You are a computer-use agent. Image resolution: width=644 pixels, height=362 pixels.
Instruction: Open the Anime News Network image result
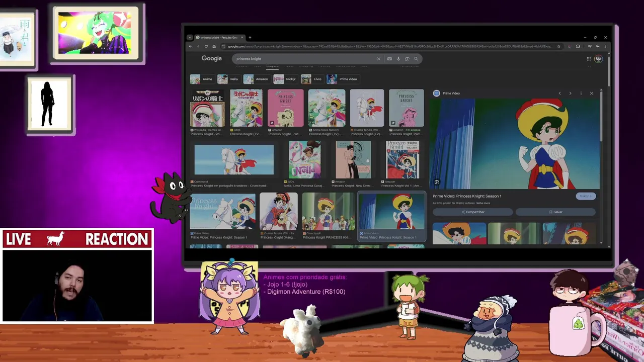point(327,108)
